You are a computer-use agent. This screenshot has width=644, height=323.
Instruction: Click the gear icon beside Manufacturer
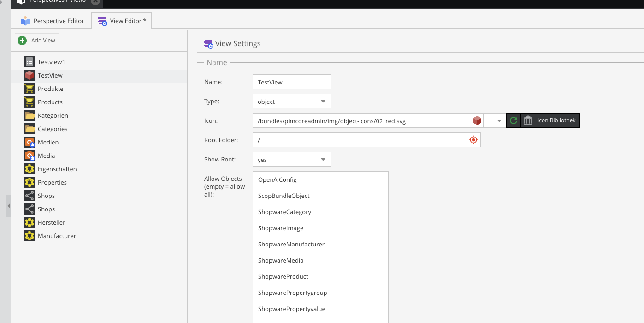point(30,236)
